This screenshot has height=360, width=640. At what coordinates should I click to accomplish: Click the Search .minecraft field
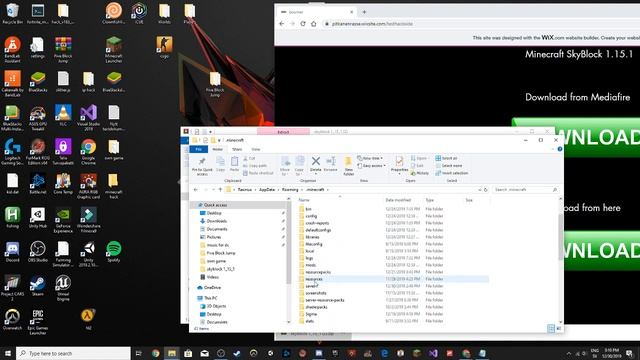coord(525,190)
